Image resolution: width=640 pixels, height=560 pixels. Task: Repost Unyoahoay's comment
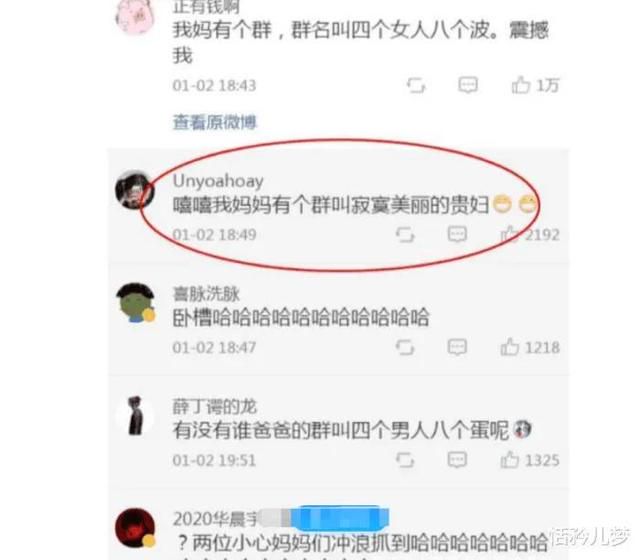(x=405, y=235)
